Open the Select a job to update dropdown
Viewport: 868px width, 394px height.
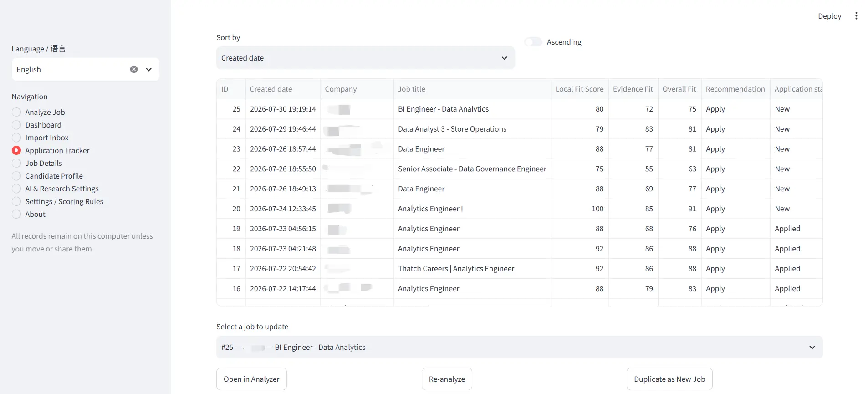point(519,347)
